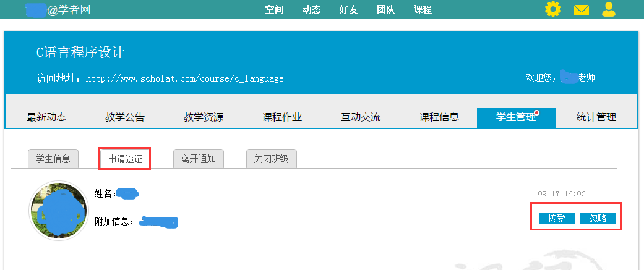This screenshot has height=270, width=644.
Task: Open the 教学资源 tab
Action: click(x=204, y=117)
